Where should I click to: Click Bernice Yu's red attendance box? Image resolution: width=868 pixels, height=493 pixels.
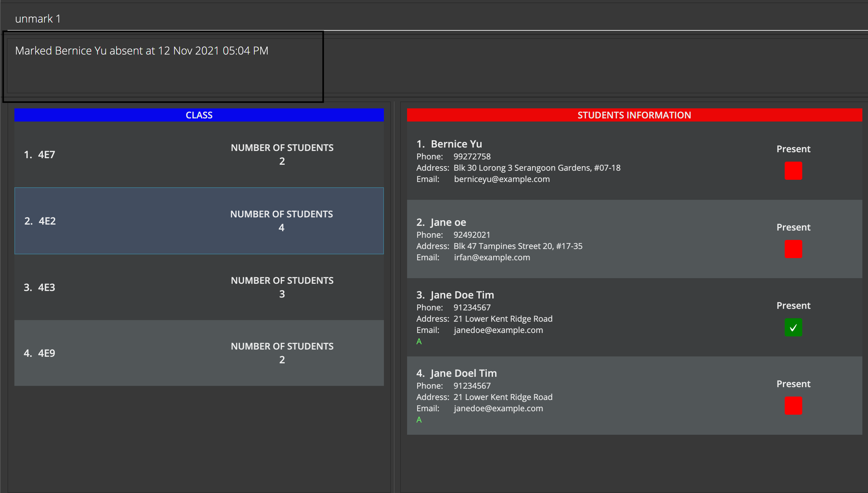(x=793, y=171)
